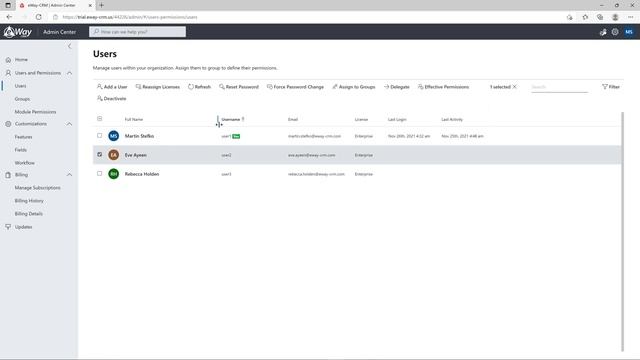Click Reset Password

click(239, 87)
